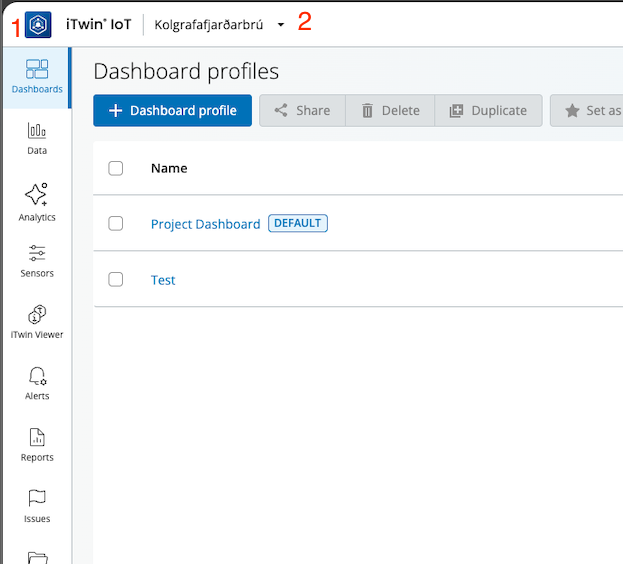This screenshot has width=623, height=564.
Task: Open the Alerts section
Action: (x=37, y=384)
